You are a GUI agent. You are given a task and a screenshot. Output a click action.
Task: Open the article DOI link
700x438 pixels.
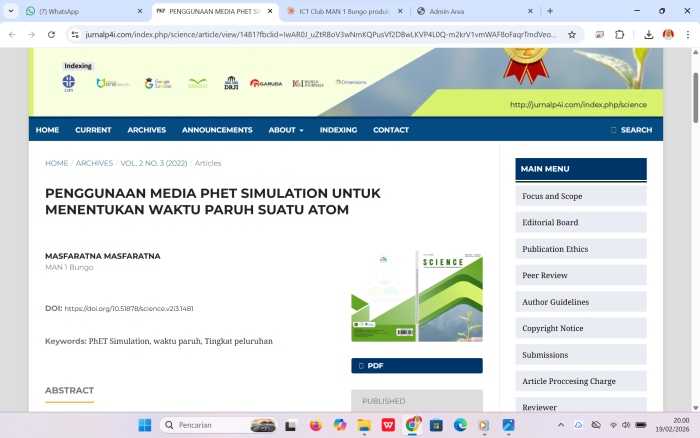coord(129,309)
